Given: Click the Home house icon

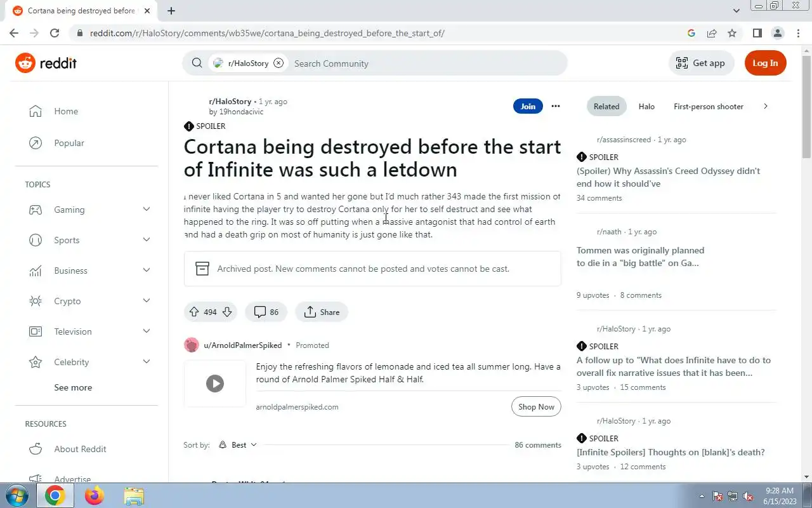Looking at the screenshot, I should [x=36, y=111].
